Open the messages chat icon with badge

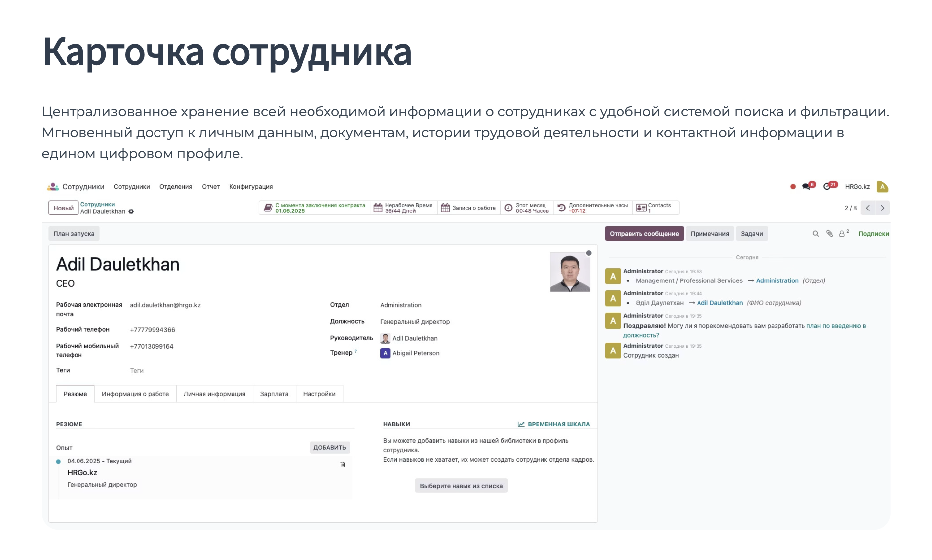click(807, 187)
